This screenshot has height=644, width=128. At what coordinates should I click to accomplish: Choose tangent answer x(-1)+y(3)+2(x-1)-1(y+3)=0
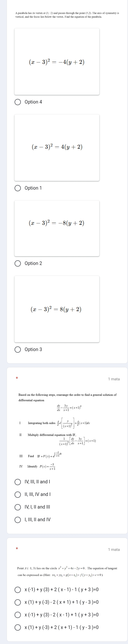click(x=18, y=590)
